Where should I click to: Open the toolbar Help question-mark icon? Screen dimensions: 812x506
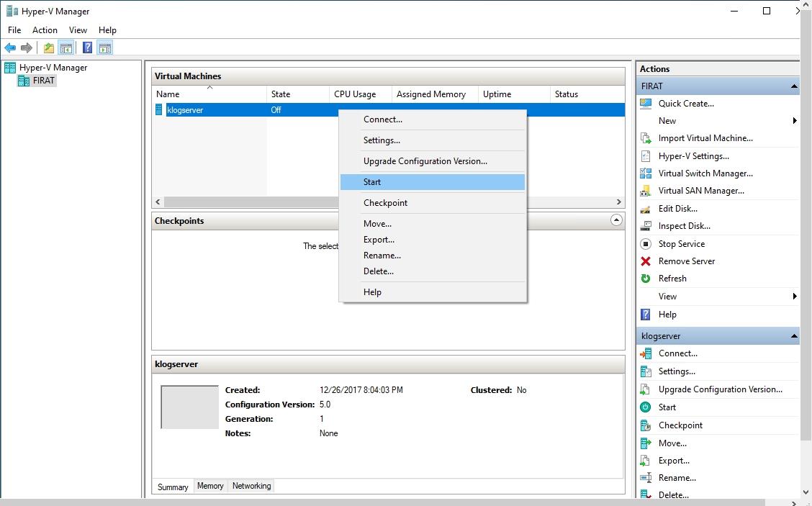[88, 48]
